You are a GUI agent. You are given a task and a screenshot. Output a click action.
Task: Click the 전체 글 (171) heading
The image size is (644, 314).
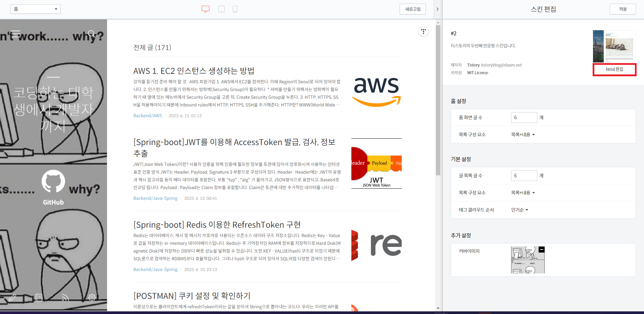tap(152, 47)
